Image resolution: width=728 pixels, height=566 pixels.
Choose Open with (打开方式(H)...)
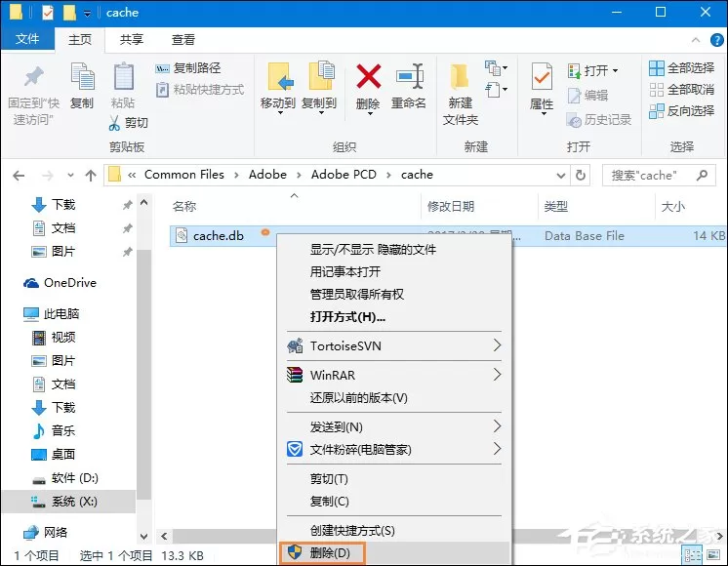click(394, 317)
